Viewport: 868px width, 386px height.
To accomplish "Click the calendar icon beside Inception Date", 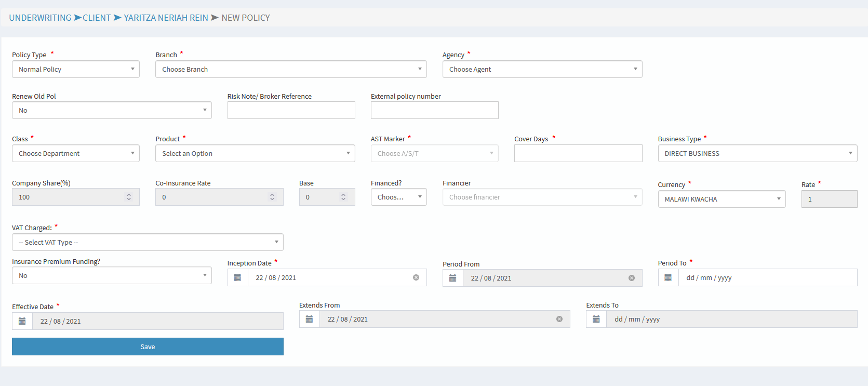I will (237, 277).
